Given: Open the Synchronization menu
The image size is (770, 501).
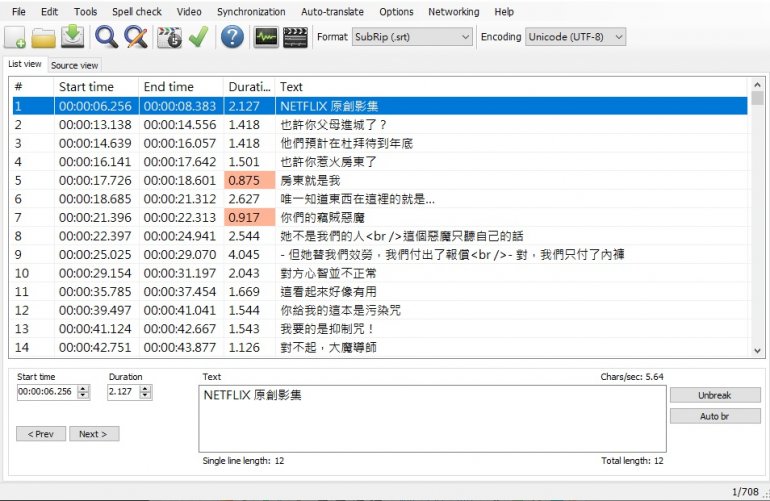Looking at the screenshot, I should click(x=251, y=12).
